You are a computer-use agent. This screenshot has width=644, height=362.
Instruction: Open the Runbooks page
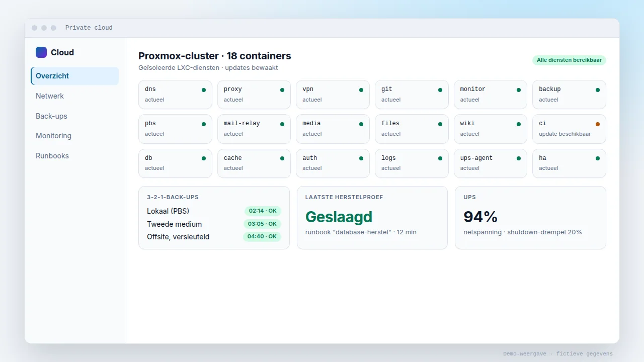point(74,156)
